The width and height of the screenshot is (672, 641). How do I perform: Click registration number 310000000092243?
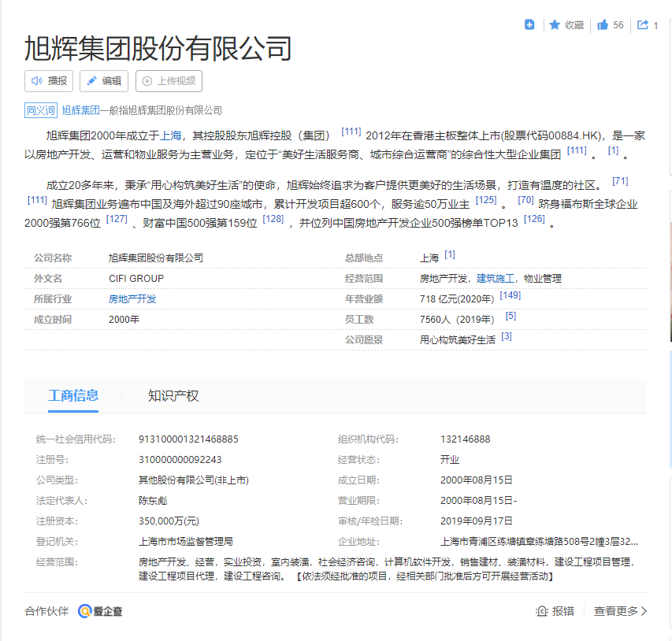pyautogui.click(x=180, y=460)
